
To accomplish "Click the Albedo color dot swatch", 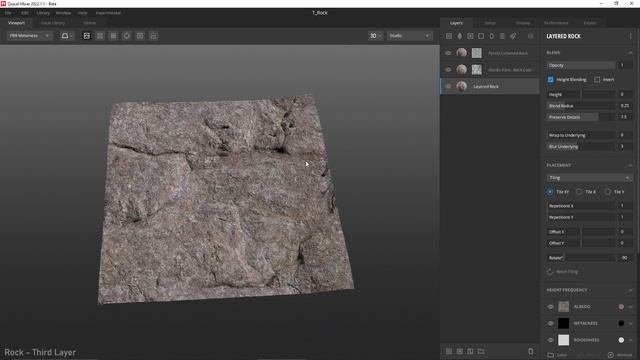I will [x=621, y=307].
